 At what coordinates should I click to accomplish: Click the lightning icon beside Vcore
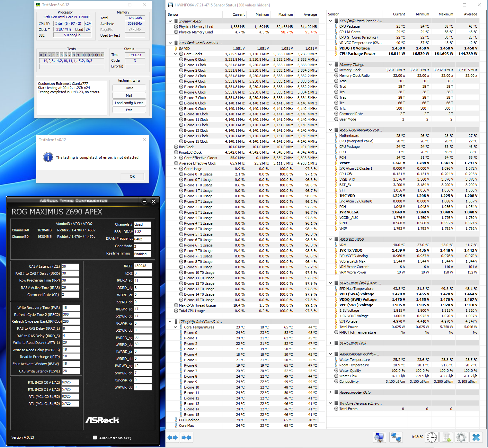(336, 163)
